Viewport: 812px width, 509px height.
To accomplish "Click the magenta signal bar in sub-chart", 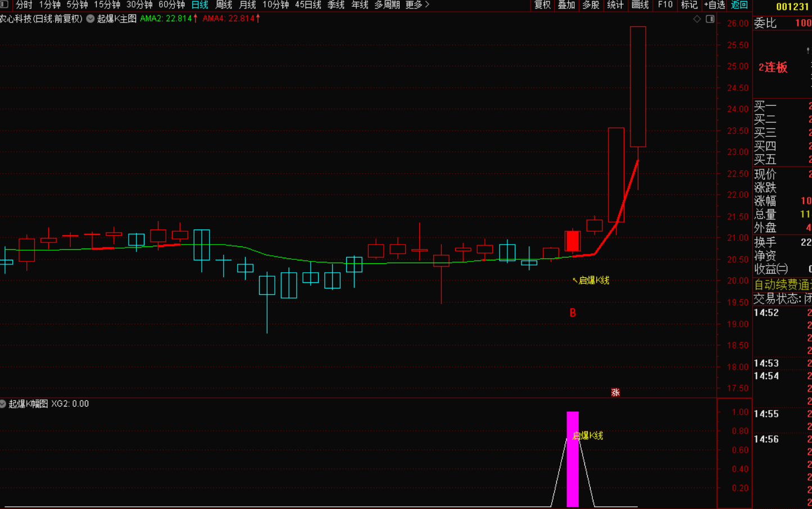I will [x=573, y=459].
